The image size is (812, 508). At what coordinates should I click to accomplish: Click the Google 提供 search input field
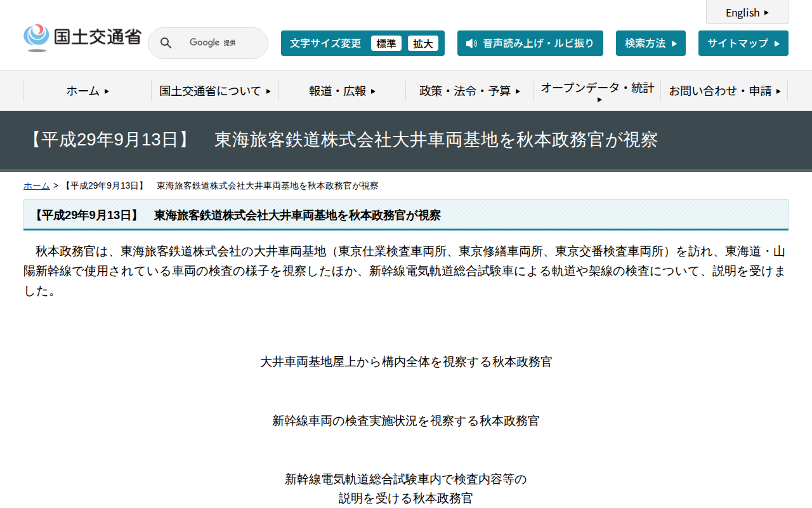[x=216, y=43]
